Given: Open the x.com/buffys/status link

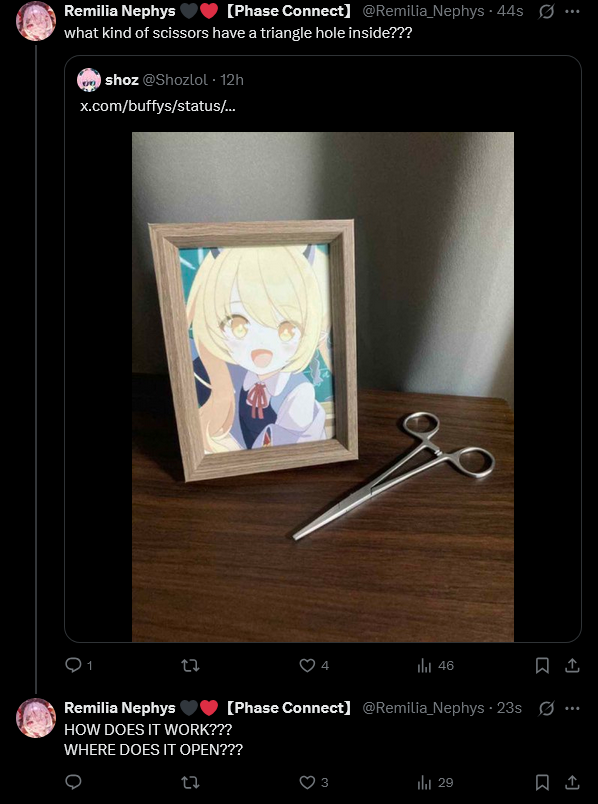Looking at the screenshot, I should coord(158,106).
